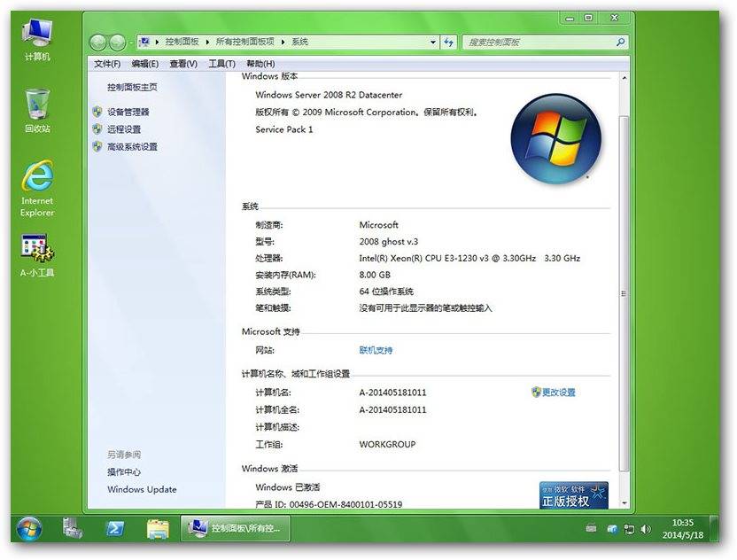Open the 查看(V) menu
737x560 pixels.
tap(183, 64)
